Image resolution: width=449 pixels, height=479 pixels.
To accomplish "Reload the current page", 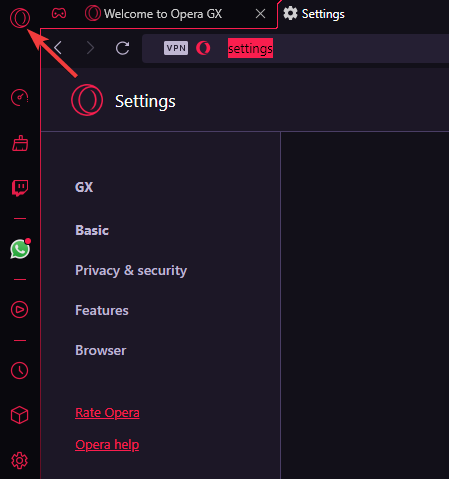I will (x=122, y=48).
